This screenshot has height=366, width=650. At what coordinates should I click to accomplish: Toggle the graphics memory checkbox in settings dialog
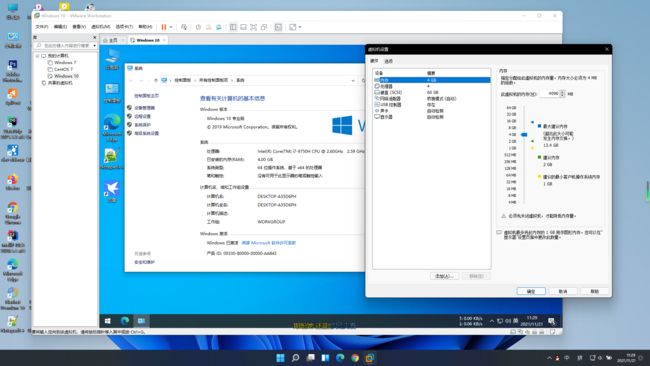click(499, 233)
